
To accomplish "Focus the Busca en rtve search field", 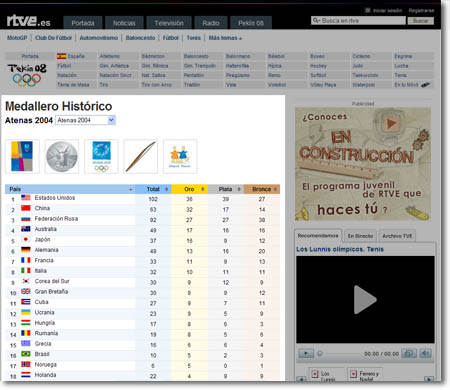I will (358, 21).
